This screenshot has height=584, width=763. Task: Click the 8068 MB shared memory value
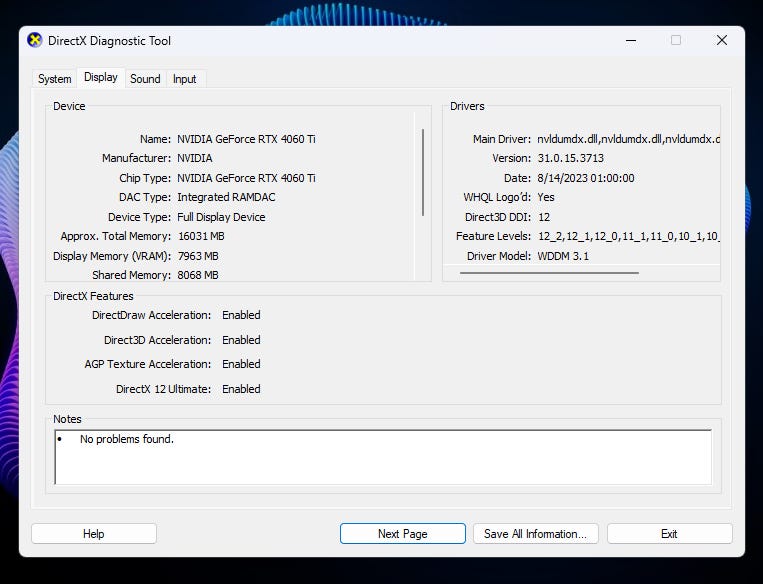tap(198, 275)
